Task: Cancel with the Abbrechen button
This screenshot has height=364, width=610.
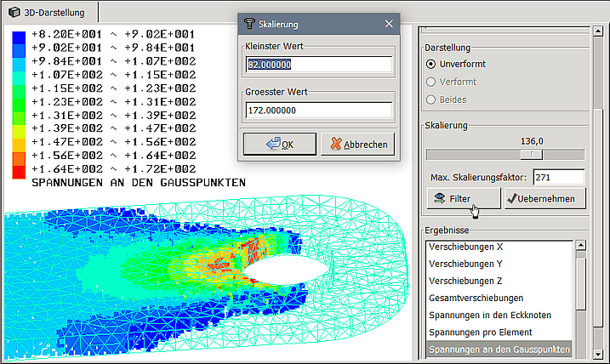Action: click(358, 144)
